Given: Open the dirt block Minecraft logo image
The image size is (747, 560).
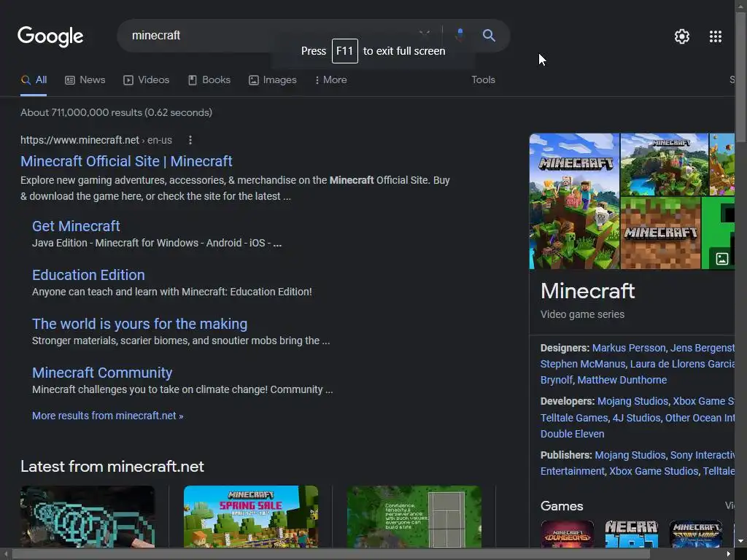Looking at the screenshot, I should 660,233.
